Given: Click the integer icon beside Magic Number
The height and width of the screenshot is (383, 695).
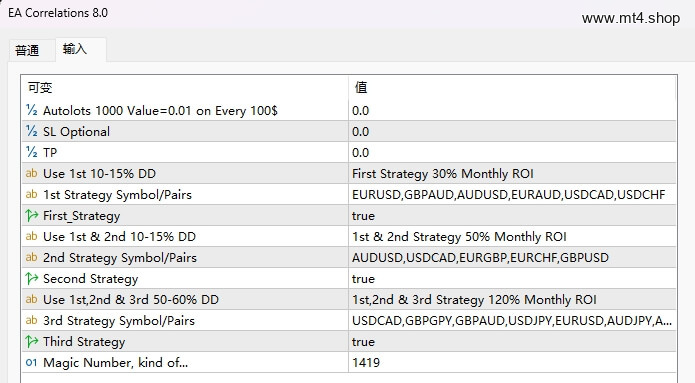Looking at the screenshot, I should coord(31,363).
